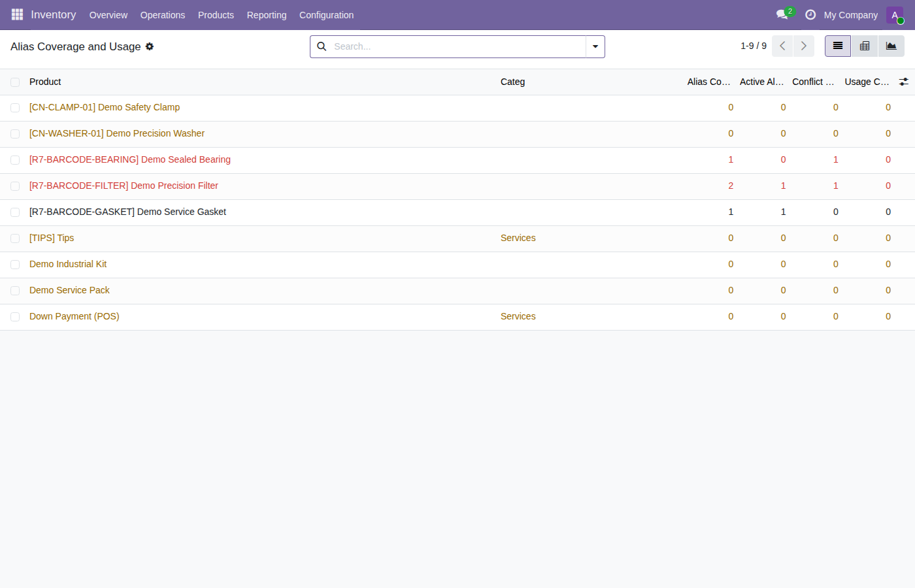Switch to pivot table view

click(865, 46)
